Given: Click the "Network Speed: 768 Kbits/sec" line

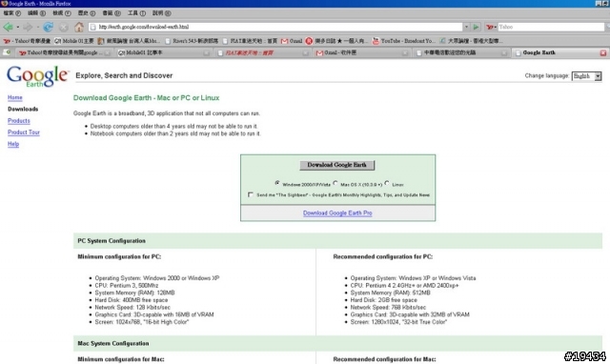Looking at the screenshot, I should click(388, 307).
